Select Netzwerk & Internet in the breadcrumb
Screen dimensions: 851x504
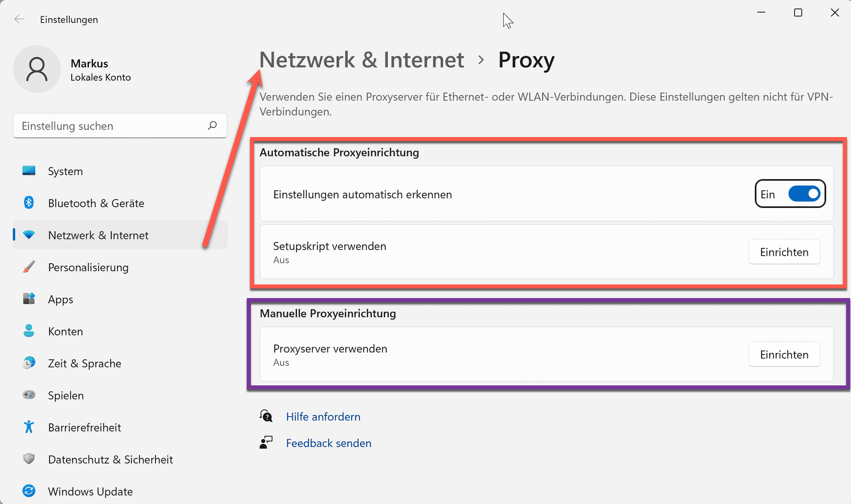[x=361, y=60]
